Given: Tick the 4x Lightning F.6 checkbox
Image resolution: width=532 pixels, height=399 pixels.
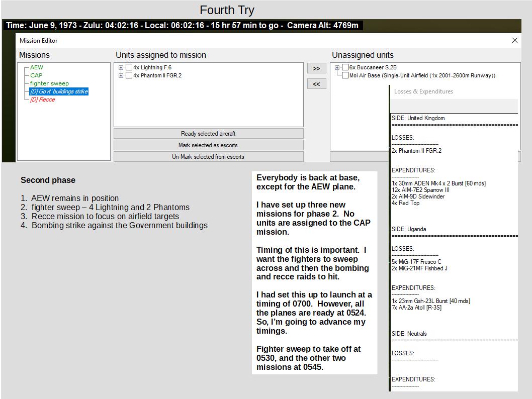Looking at the screenshot, I should pos(129,67).
